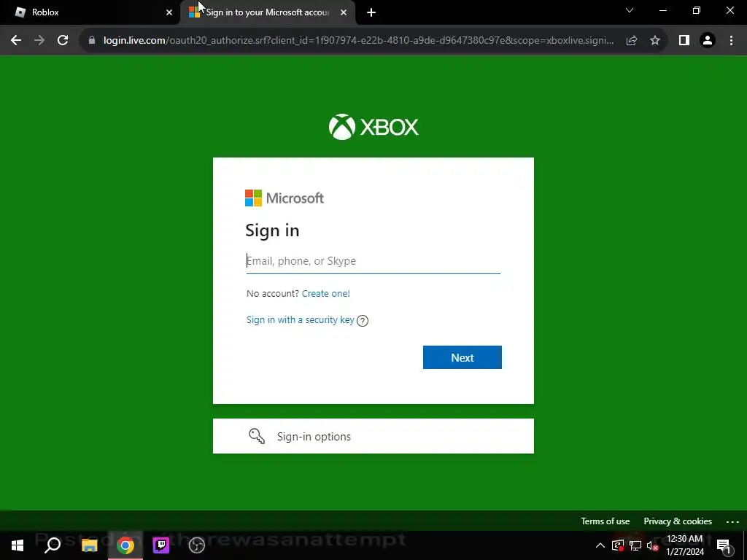Open Sign-in options
This screenshot has height=560, width=747.
point(373,436)
